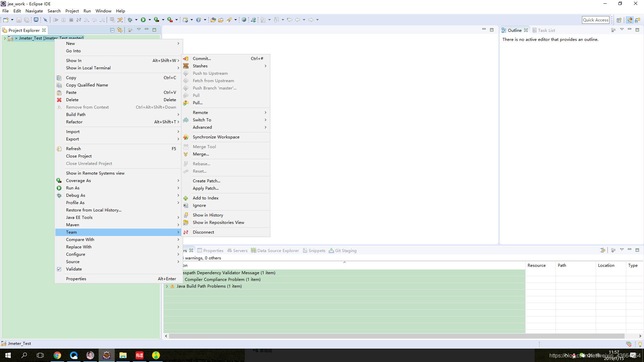Choose Pull... with ellipsis in Team submenu
This screenshot has height=362, width=644.
point(226,103)
